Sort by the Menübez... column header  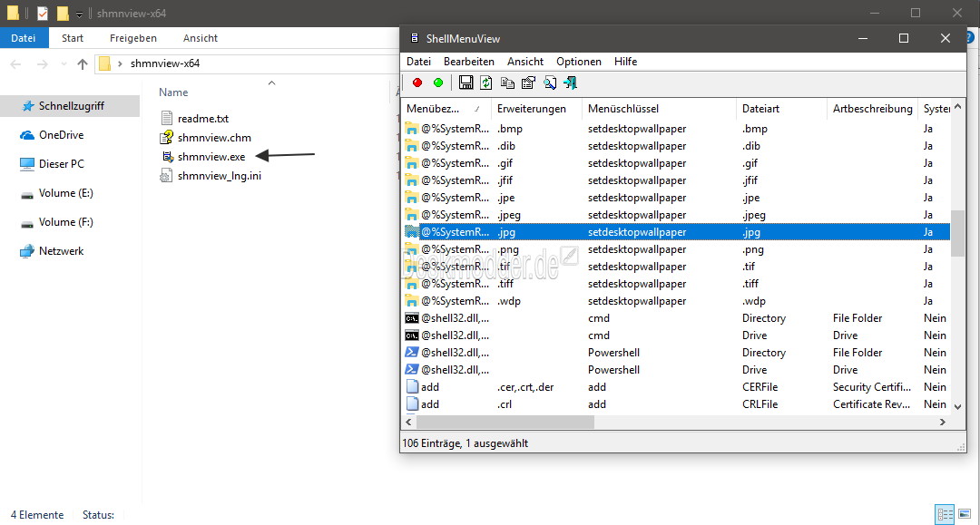click(x=446, y=109)
